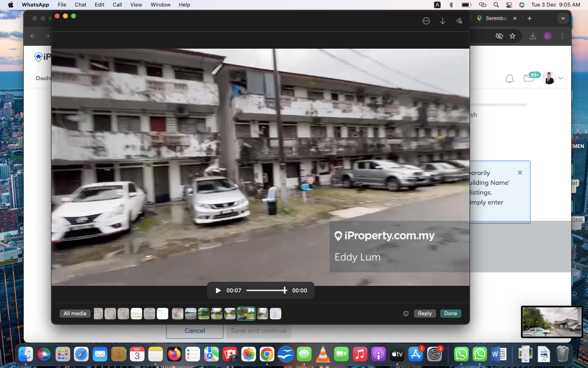Play the video in the viewer
The image size is (588, 368).
click(x=218, y=290)
